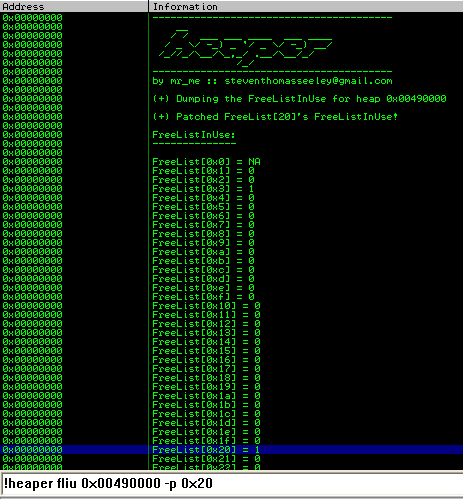Image resolution: width=463 pixels, height=499 pixels.
Task: Click the Address column header
Action: pos(74,6)
